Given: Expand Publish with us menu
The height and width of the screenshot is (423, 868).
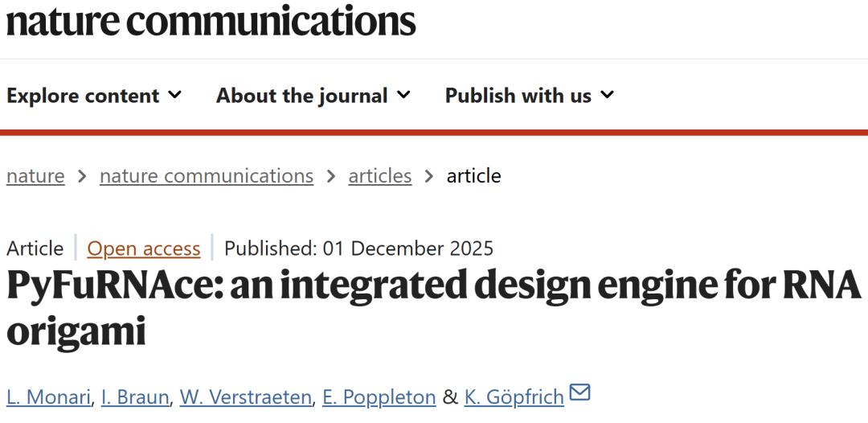Looking at the screenshot, I should [x=518, y=96].
